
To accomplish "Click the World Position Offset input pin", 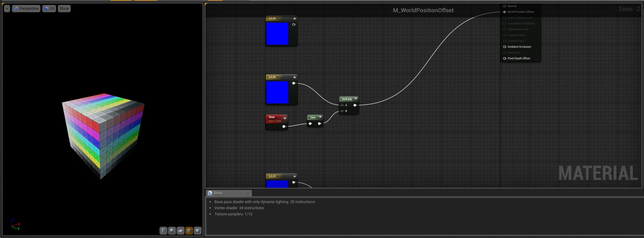I will tap(505, 12).
